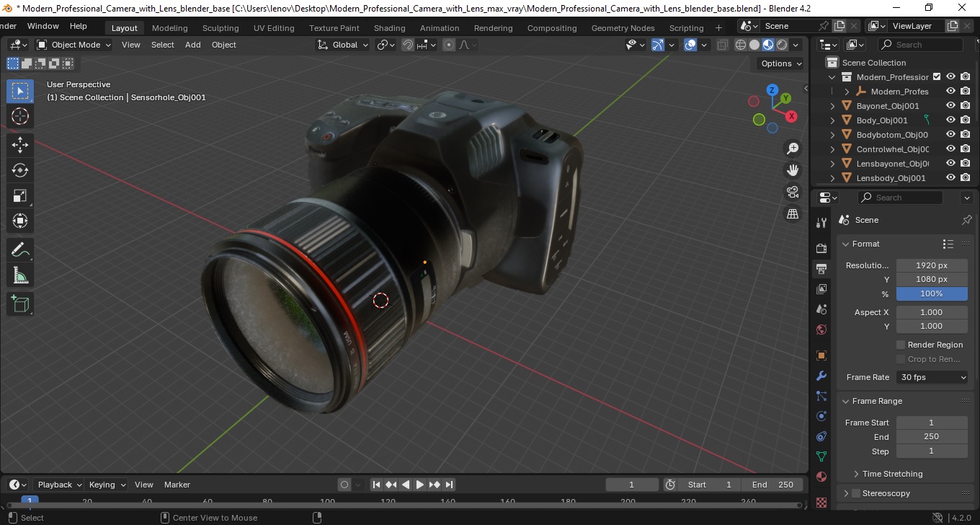Open the Output properties tab
980x525 pixels.
pos(821,269)
